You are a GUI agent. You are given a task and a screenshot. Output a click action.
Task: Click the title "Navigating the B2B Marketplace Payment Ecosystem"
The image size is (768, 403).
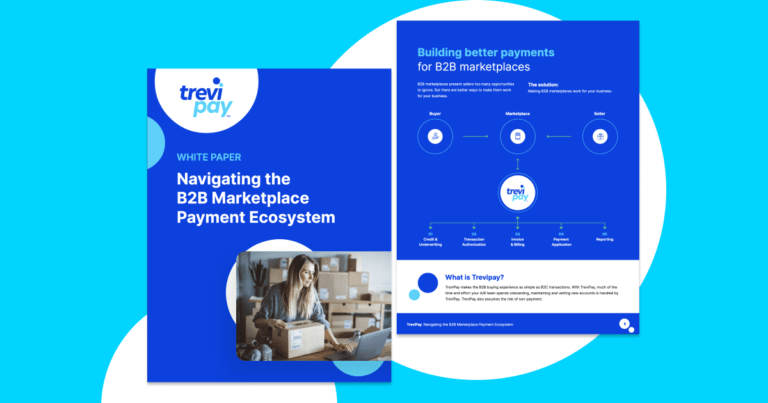[x=256, y=198]
